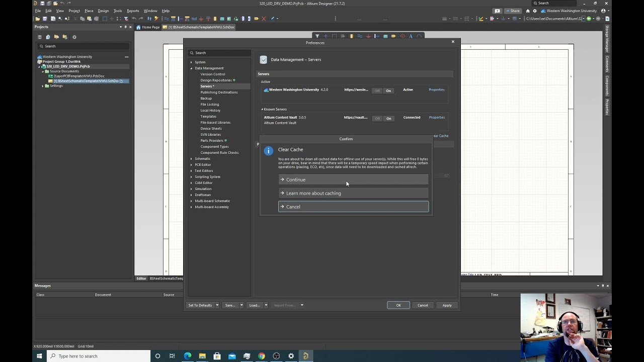Click the filter icon in active bar
This screenshot has height=362, width=644.
pos(317,36)
